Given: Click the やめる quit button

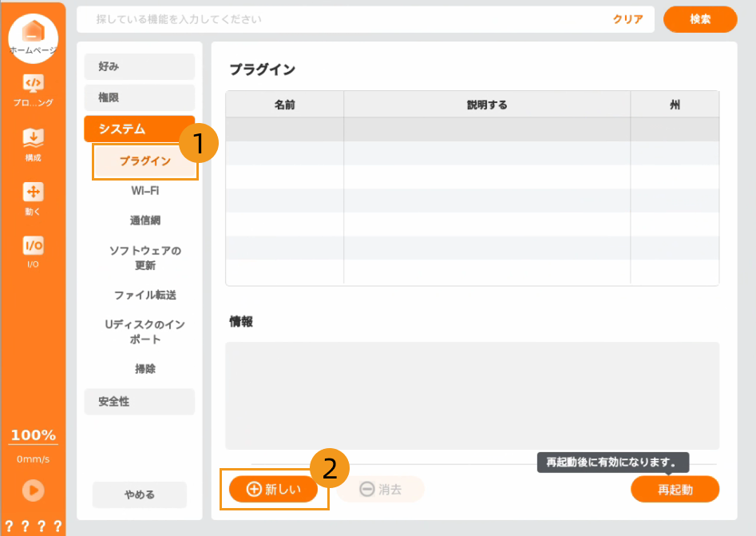Looking at the screenshot, I should [139, 494].
